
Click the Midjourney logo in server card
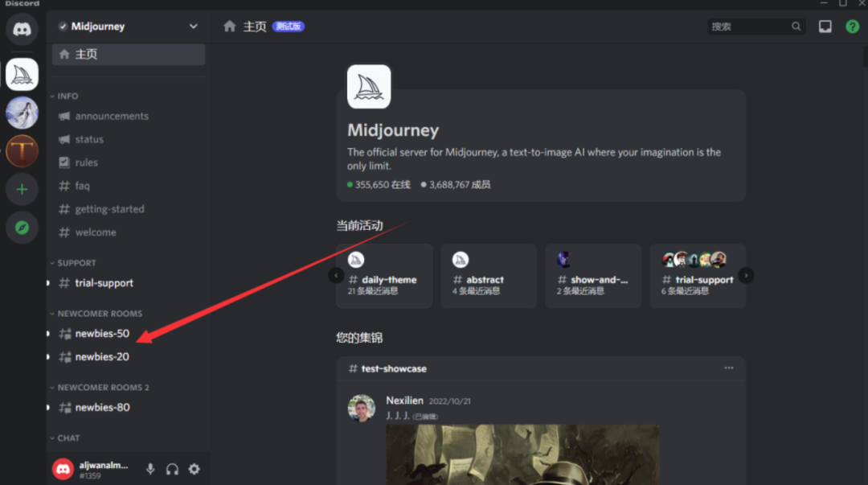click(x=369, y=87)
